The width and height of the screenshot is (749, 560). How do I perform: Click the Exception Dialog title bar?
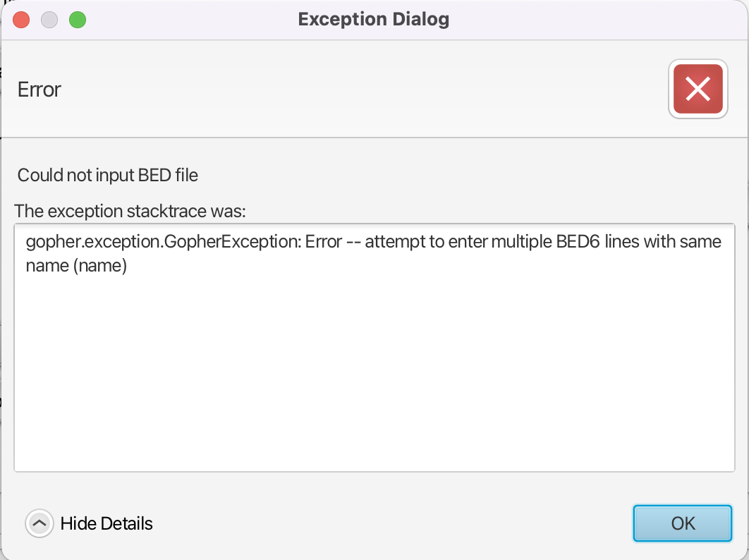[373, 19]
